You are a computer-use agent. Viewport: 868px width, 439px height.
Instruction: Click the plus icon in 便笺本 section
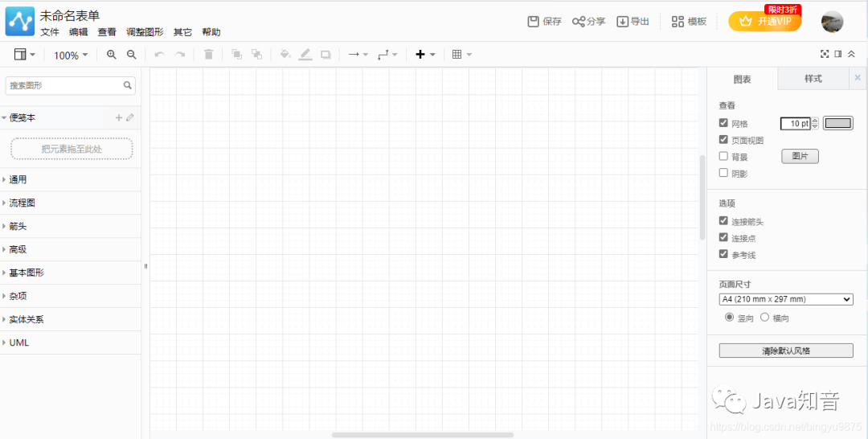[118, 117]
